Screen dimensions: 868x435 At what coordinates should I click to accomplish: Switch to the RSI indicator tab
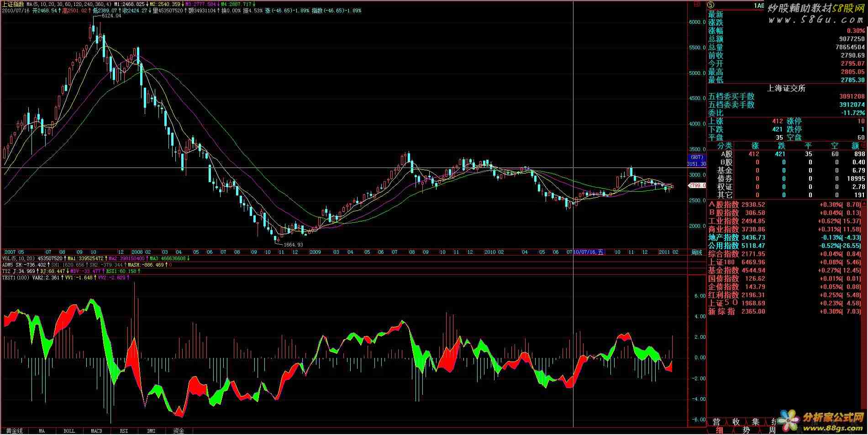tap(124, 431)
